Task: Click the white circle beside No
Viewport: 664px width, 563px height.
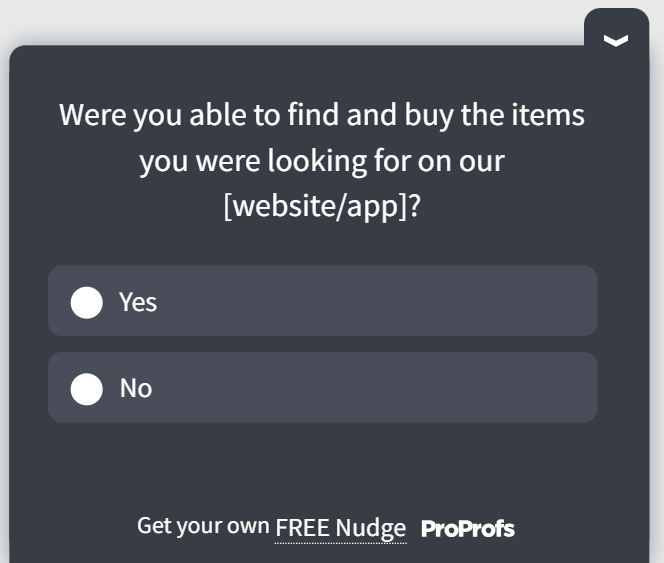Action: coord(87,388)
